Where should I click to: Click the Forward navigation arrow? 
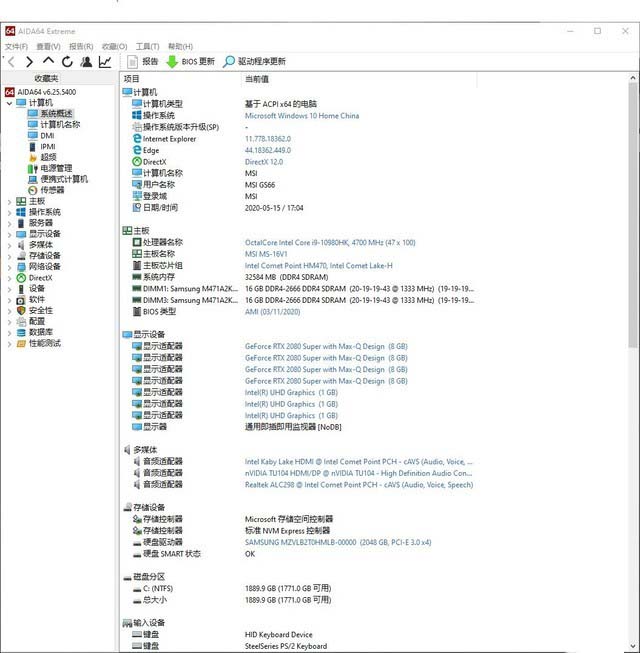click(x=29, y=62)
